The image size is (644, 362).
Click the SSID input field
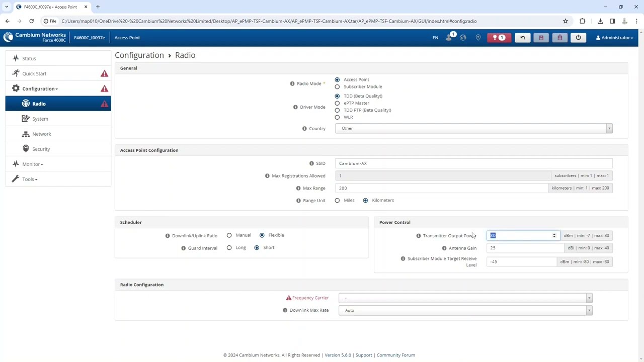click(474, 163)
